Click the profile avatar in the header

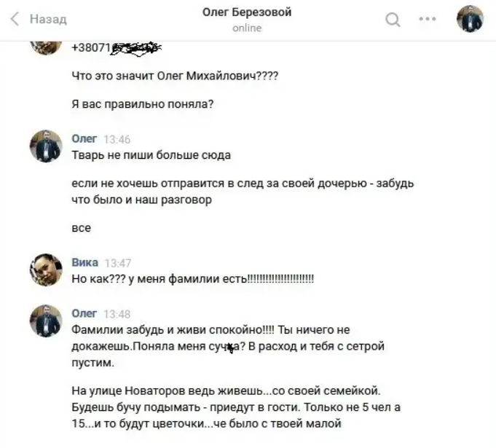[470, 19]
